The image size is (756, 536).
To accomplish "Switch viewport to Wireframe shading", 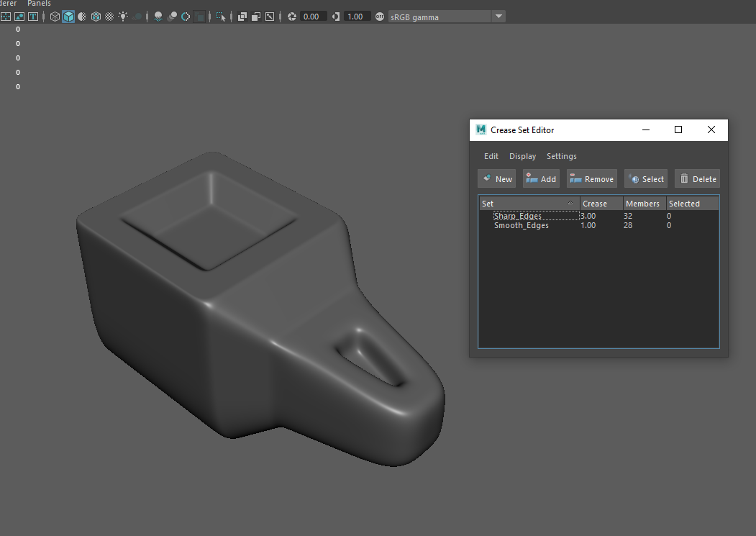I will [x=55, y=17].
